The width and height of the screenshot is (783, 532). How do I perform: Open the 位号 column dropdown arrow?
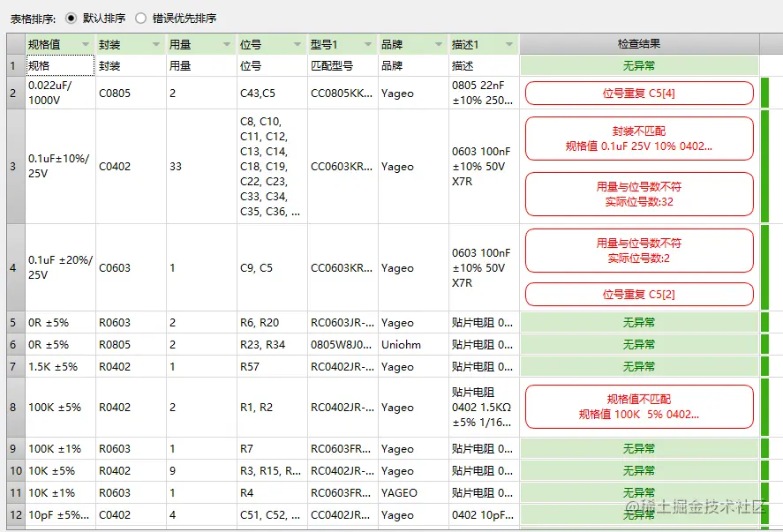click(x=297, y=44)
